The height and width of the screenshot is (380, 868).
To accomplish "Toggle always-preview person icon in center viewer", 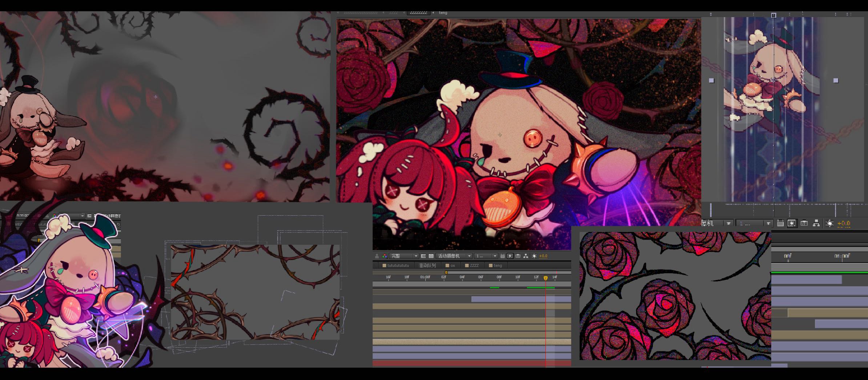I will coord(377,256).
